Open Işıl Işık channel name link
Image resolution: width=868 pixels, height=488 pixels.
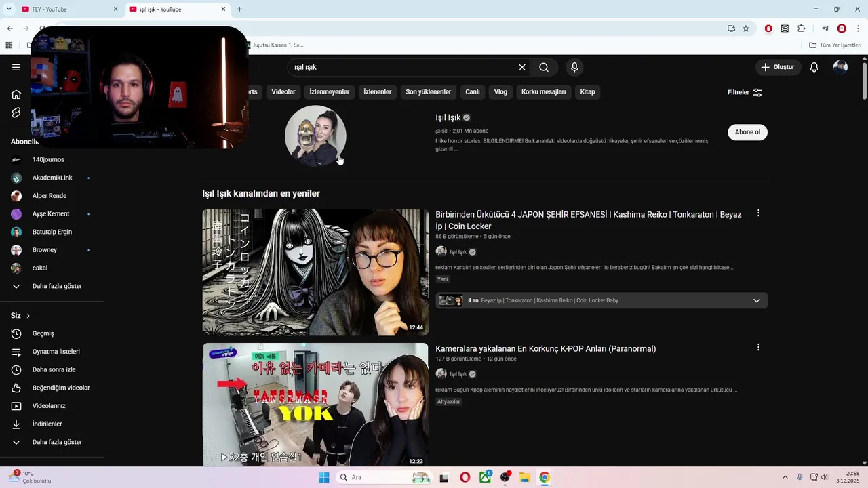[448, 117]
